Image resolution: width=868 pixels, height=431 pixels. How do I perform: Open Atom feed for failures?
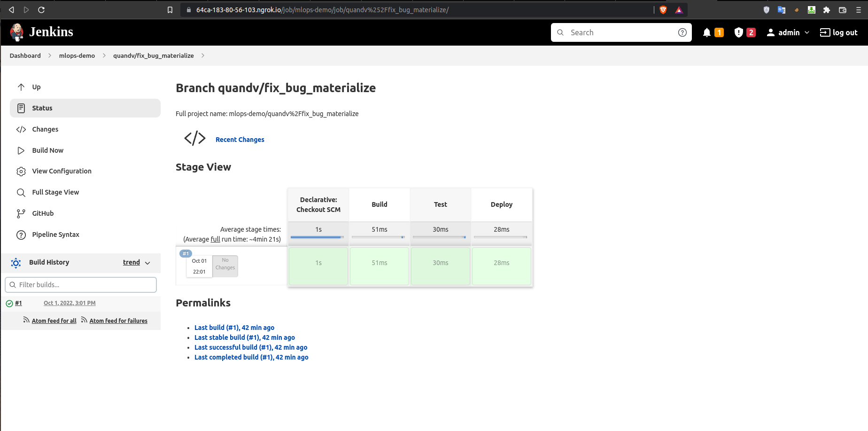point(118,321)
